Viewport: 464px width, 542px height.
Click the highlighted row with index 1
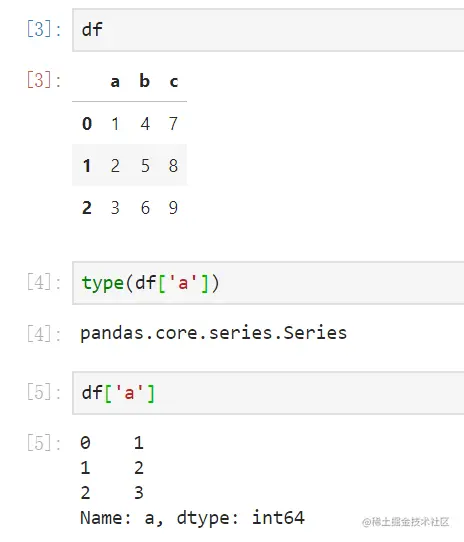(130, 165)
